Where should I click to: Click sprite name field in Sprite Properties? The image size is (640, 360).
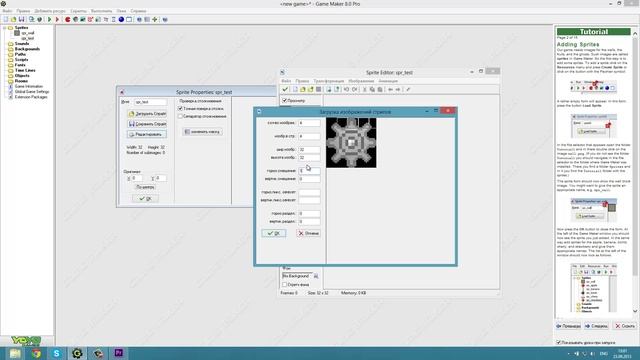(150, 102)
